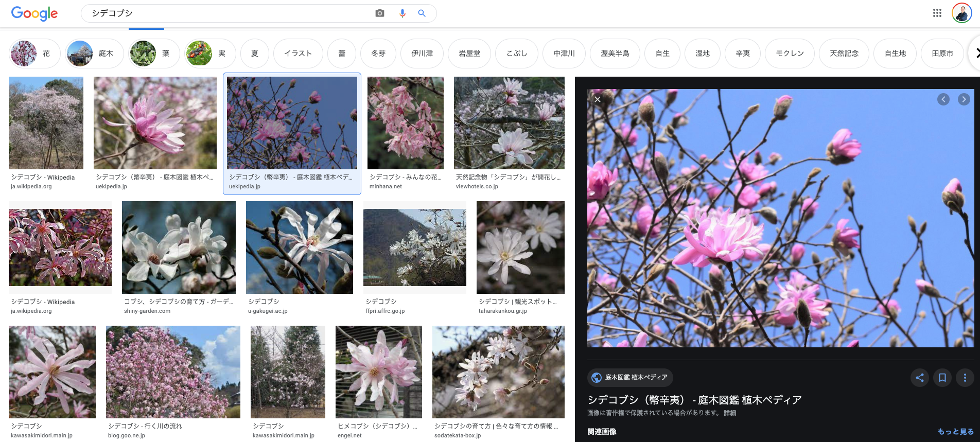
Task: Select the 花 filter chip
Action: coord(34,54)
